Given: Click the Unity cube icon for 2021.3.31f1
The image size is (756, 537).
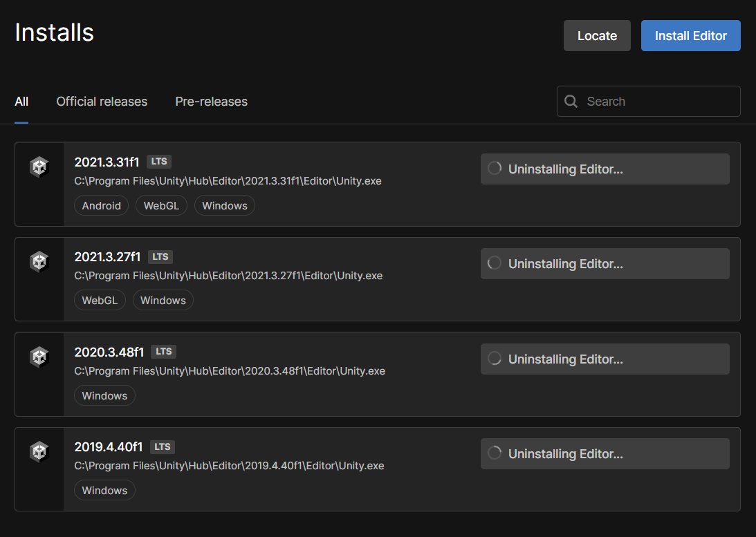Looking at the screenshot, I should click(39, 167).
